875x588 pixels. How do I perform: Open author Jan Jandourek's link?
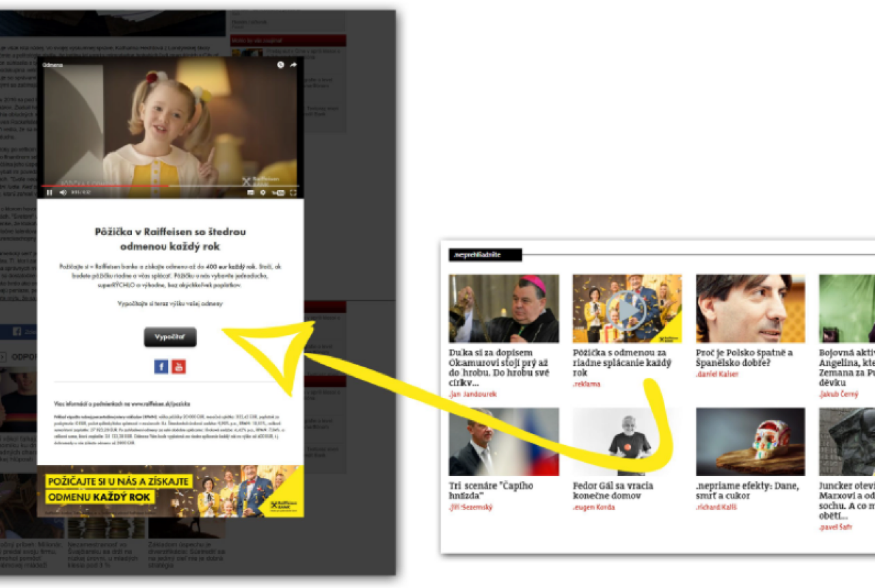click(x=473, y=395)
